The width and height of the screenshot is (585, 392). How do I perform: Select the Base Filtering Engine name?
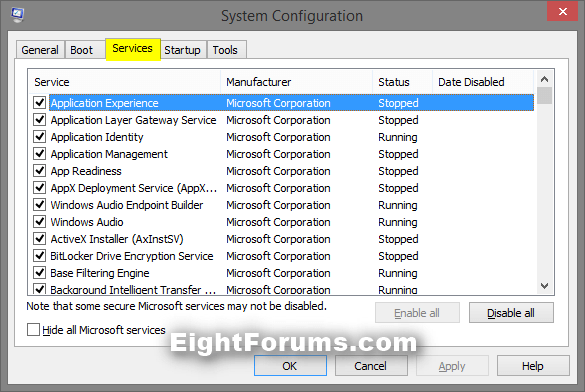(x=100, y=273)
